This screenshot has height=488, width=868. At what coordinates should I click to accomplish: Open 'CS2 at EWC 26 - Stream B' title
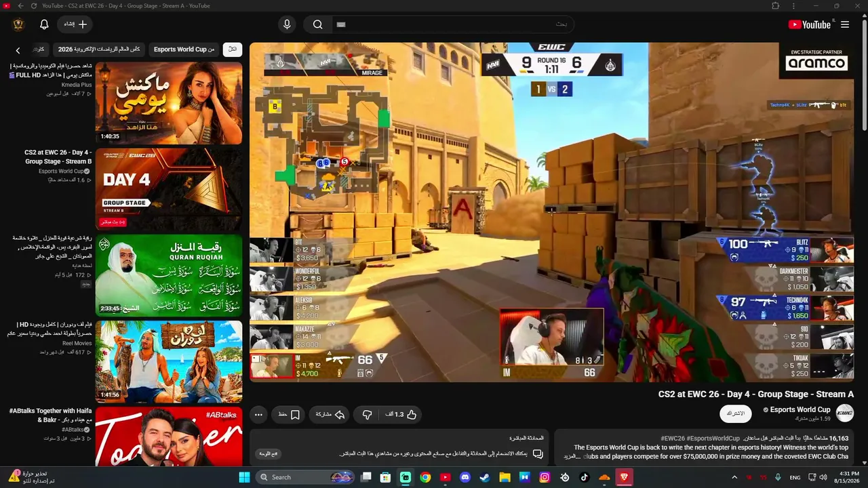click(58, 157)
